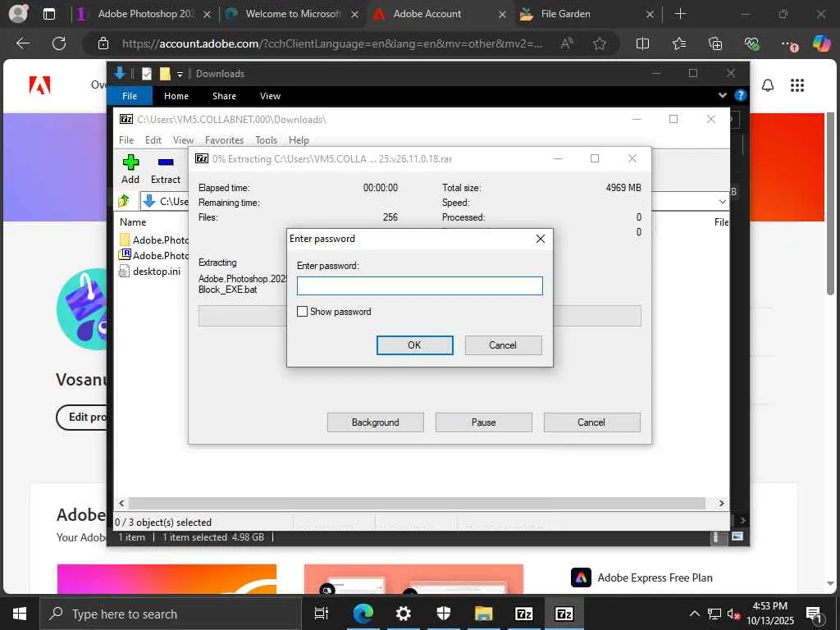Show hidden system tray icons
Viewport: 840px width, 630px height.
click(694, 614)
